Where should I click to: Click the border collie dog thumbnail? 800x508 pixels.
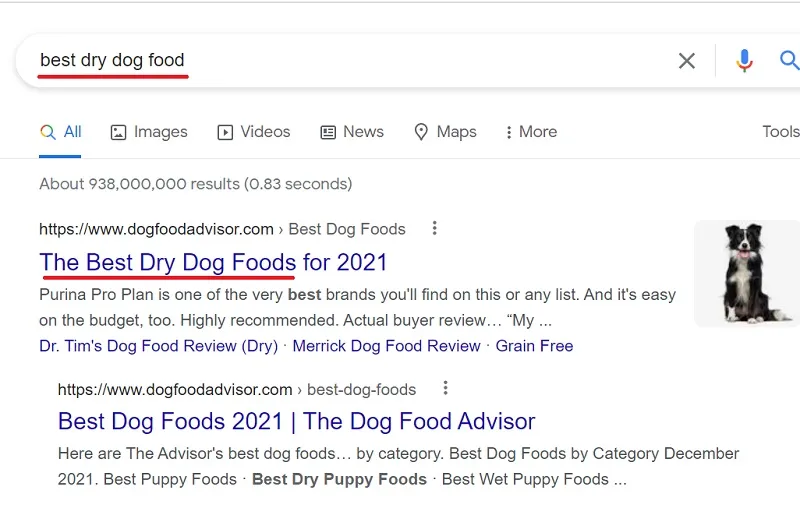747,273
